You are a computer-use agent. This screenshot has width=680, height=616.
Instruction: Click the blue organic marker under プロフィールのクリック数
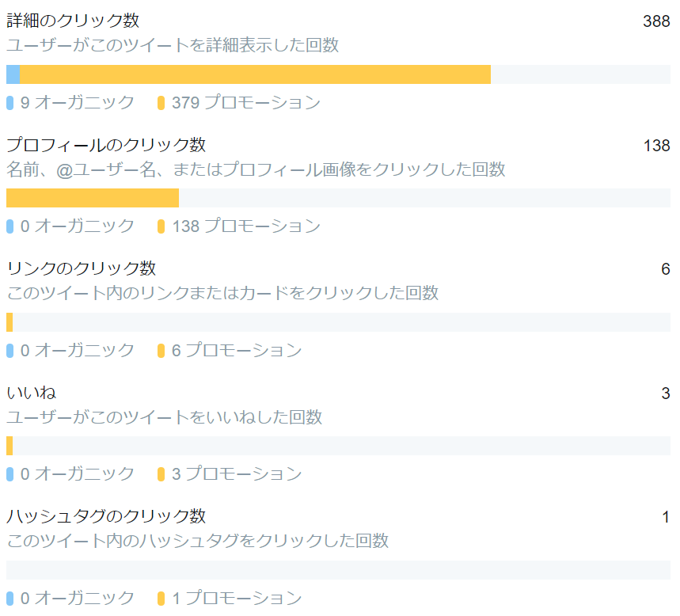(10, 226)
